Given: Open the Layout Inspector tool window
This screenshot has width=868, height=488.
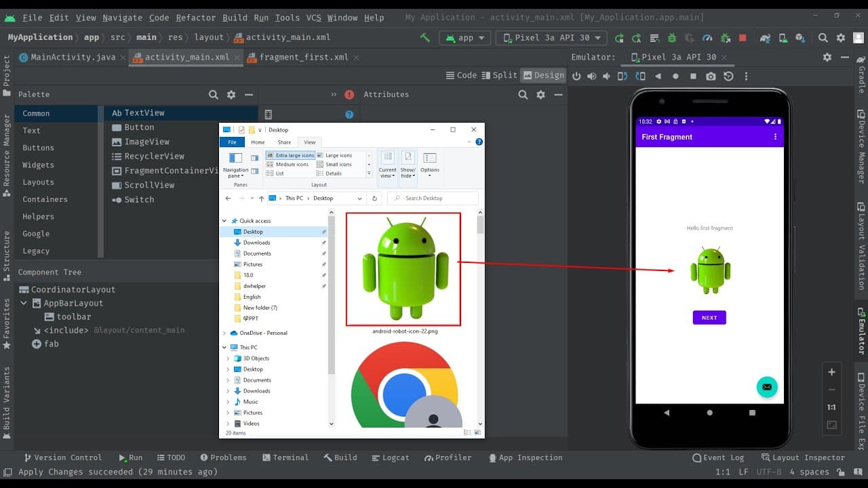Looking at the screenshot, I should tap(803, 457).
